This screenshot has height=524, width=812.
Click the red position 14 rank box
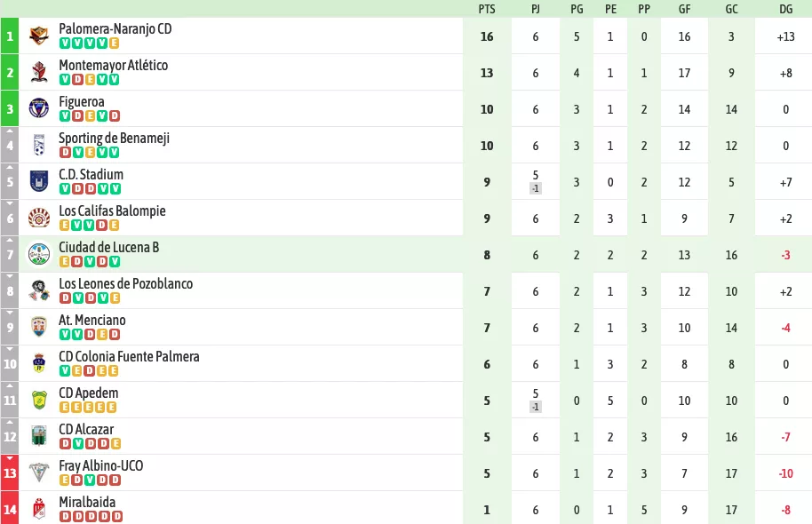[x=10, y=510]
